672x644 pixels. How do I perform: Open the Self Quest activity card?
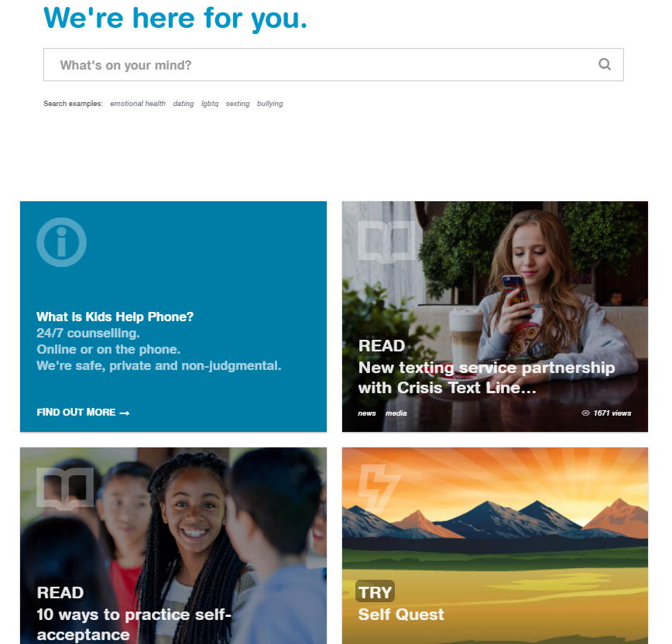pyautogui.click(x=495, y=546)
